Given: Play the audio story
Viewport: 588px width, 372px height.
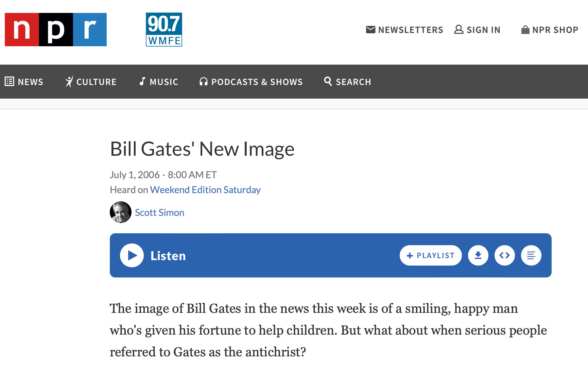Looking at the screenshot, I should click(x=132, y=255).
